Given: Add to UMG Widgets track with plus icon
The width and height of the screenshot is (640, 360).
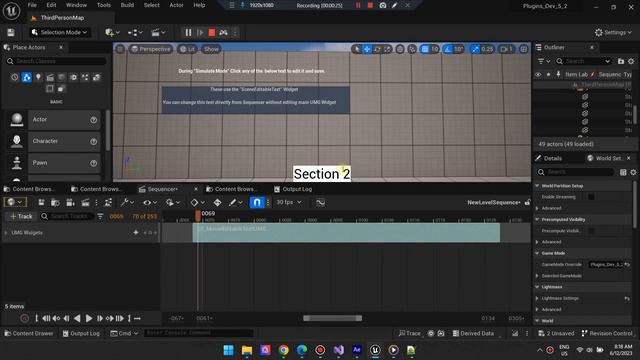Looking at the screenshot, I should click(136, 232).
